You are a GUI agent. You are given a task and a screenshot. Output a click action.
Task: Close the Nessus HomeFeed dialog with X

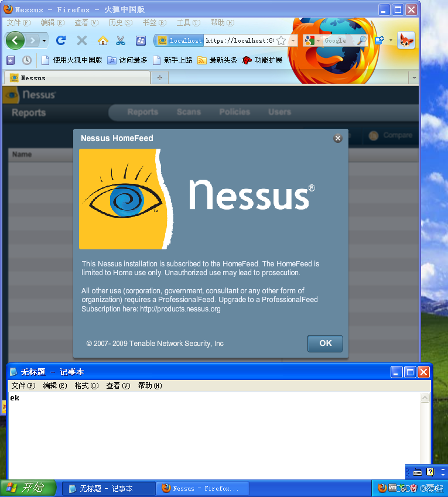[338, 138]
